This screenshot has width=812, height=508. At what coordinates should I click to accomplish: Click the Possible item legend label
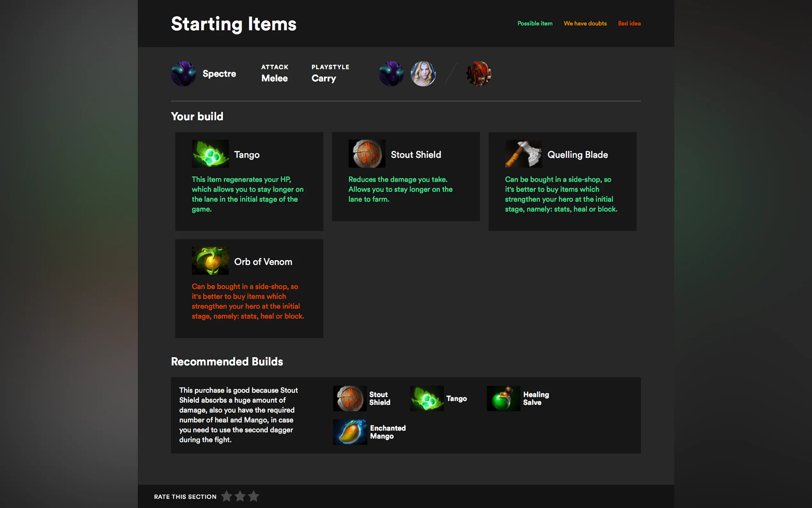535,24
